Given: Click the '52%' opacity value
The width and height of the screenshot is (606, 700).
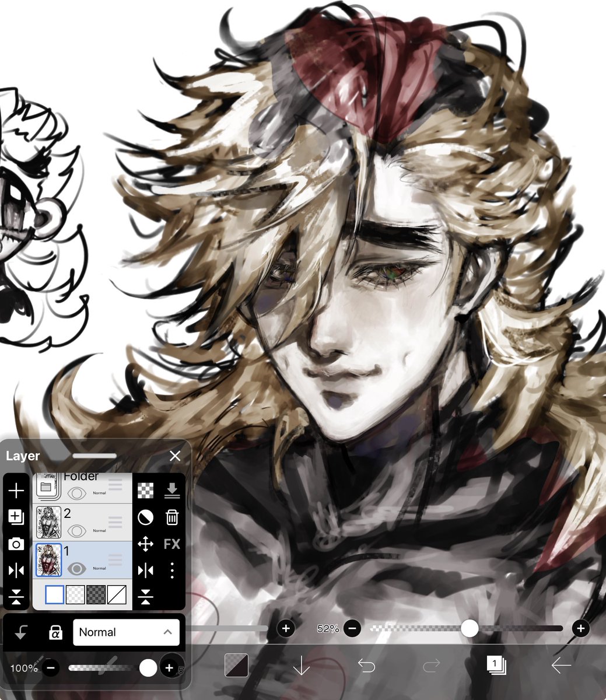Looking at the screenshot, I should click(x=328, y=629).
